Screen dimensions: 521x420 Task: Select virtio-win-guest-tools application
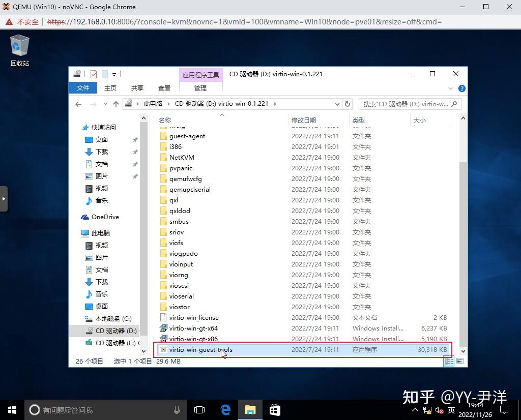pos(303,350)
